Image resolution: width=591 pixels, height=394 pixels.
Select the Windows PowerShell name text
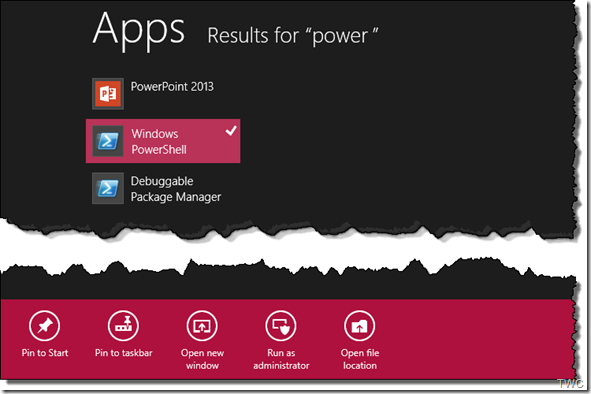[159, 141]
